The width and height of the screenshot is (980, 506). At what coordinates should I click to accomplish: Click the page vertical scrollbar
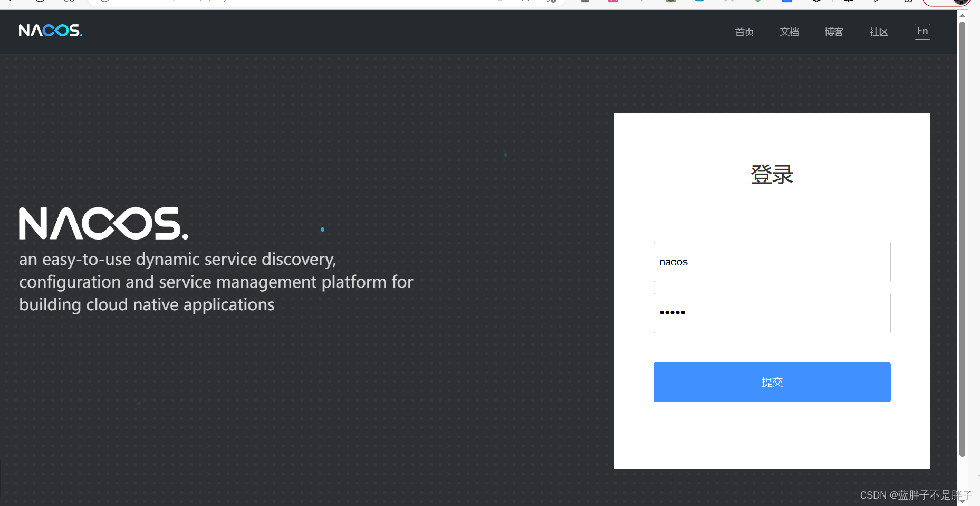(962, 238)
